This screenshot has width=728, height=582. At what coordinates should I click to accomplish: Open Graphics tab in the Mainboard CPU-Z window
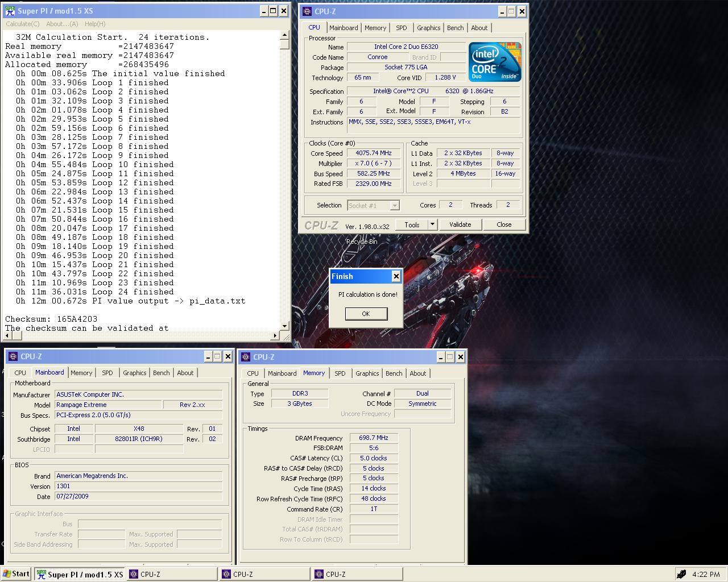pos(134,373)
